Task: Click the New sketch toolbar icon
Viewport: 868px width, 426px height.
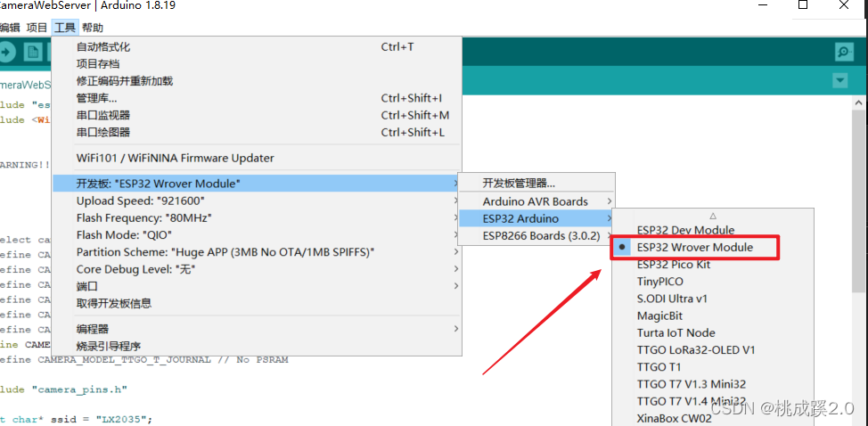Action: [33, 53]
